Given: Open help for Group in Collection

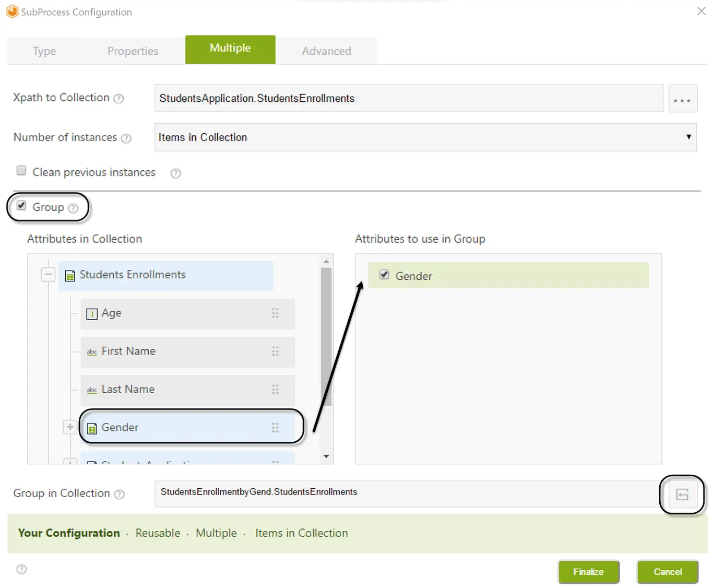Looking at the screenshot, I should tap(120, 495).
